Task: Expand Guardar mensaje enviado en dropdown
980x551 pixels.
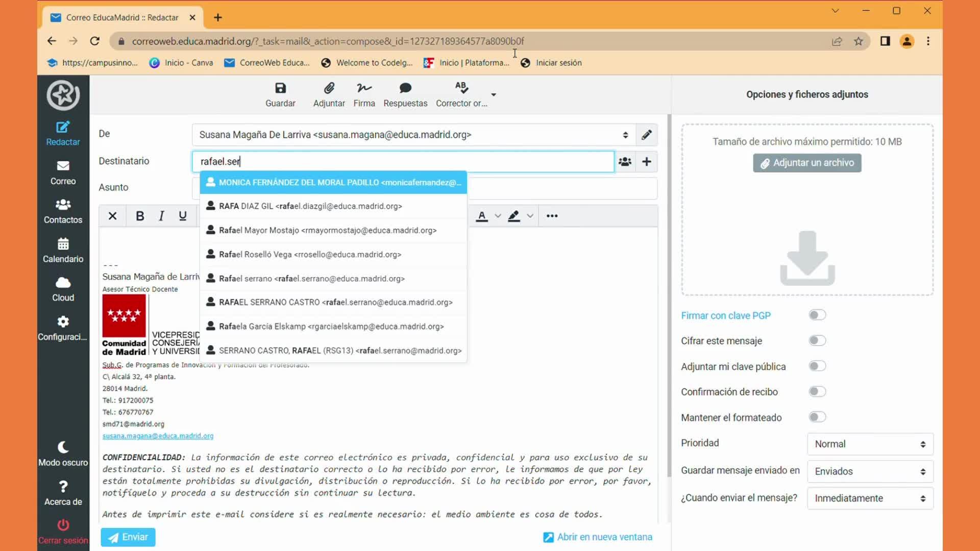Action: [x=870, y=471]
